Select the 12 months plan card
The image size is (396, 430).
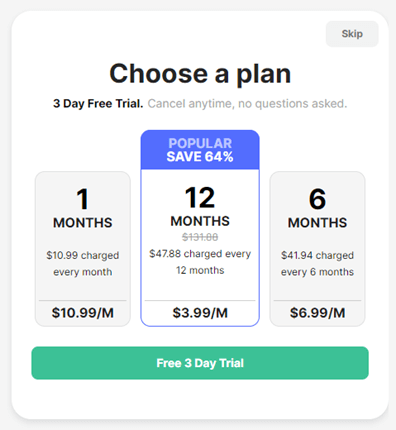tap(200, 228)
